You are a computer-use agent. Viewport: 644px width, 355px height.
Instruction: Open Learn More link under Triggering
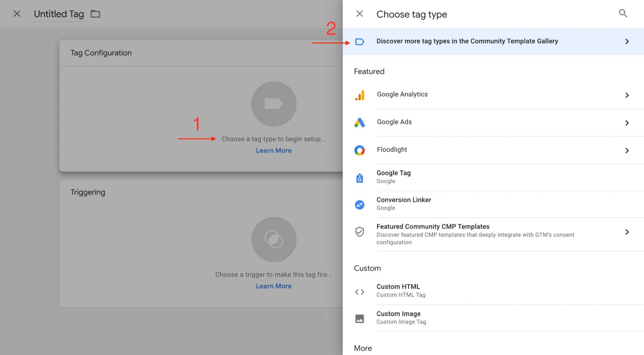pos(274,286)
